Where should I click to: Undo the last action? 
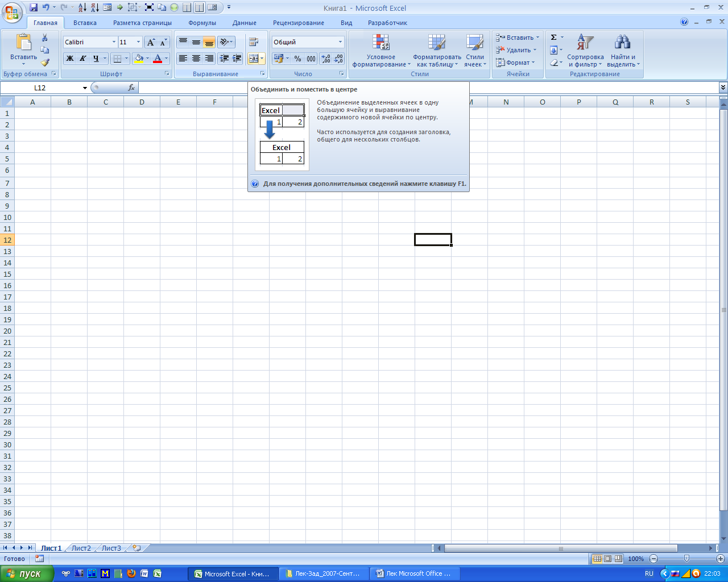(x=45, y=7)
